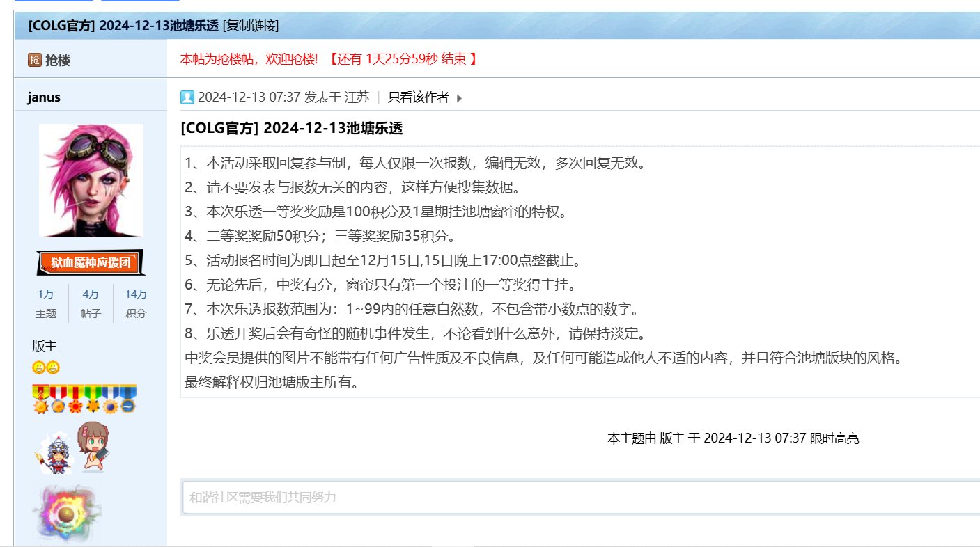Viewport: 980px width, 547px height.
Task: Click the sixth medal with solid blue ribbon
Action: coord(127,399)
